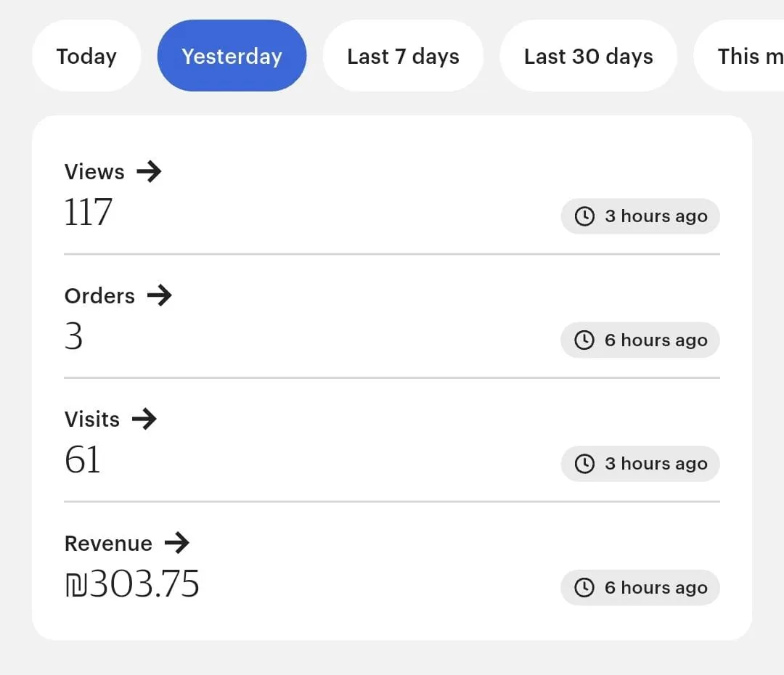Open the Orders label link
The image size is (784, 675).
coord(99,296)
